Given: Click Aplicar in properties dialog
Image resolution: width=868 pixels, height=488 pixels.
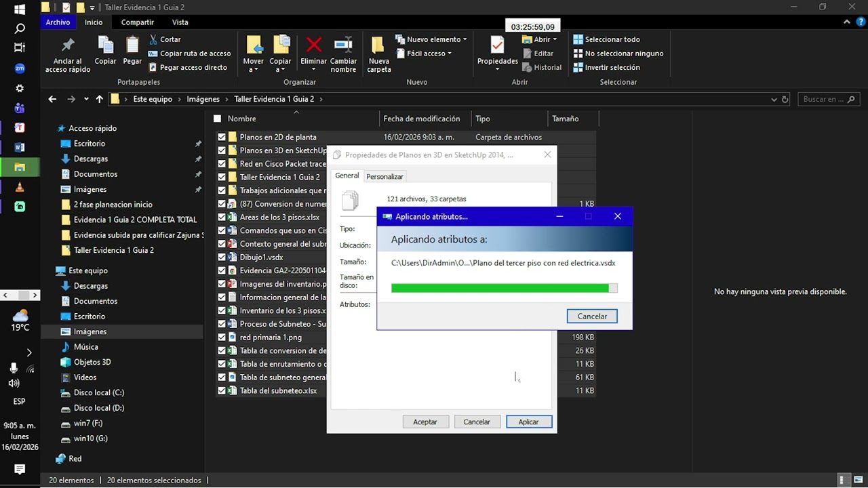Looking at the screenshot, I should point(529,422).
